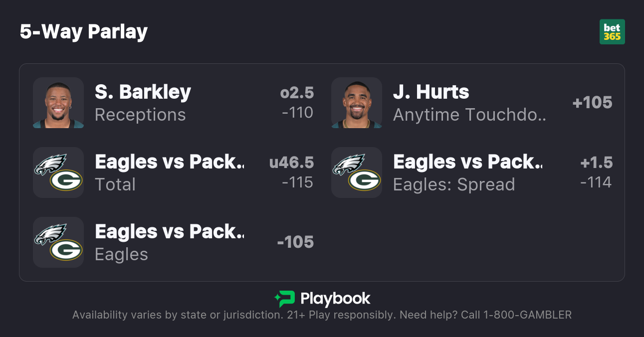Click the -105 Eagles moneyline odds
The height and width of the screenshot is (337, 644).
pos(295,242)
